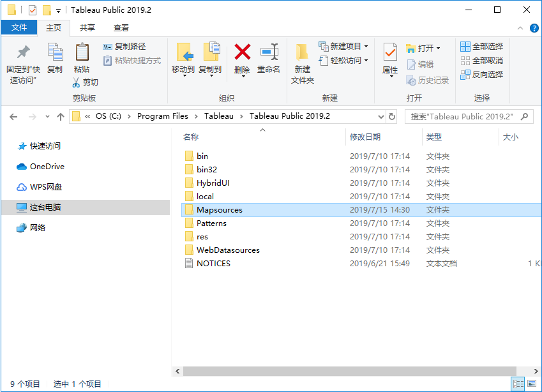Open the Share (共享) ribbon tab
Image resolution: width=542 pixels, height=392 pixels.
coord(87,27)
